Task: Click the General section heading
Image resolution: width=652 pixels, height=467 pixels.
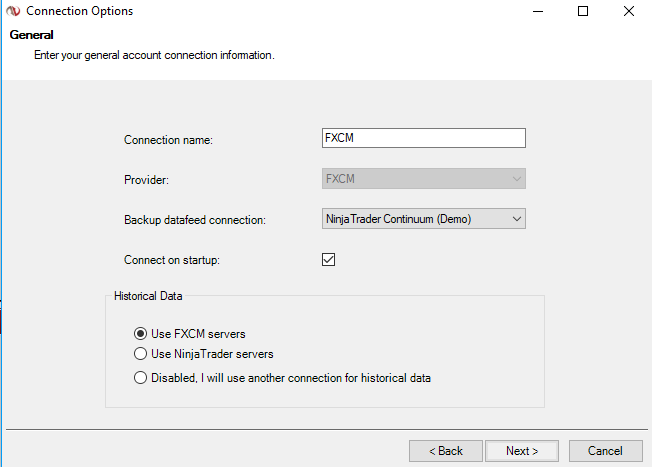Action: pos(31,35)
